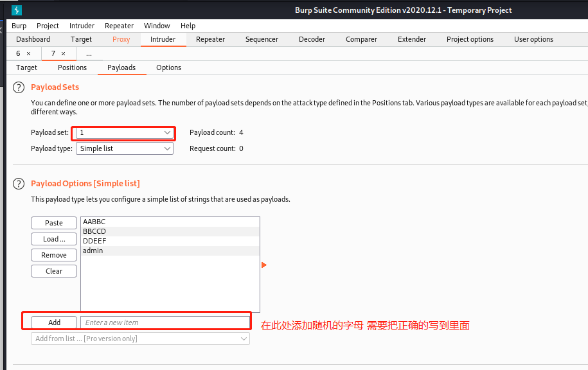Open Payload Options help question mark icon

click(x=19, y=184)
